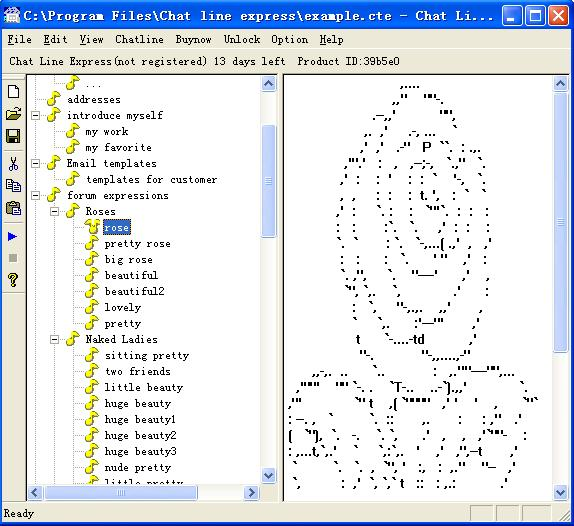Screen dimensions: 574x526
Task: Open the Buynow menu
Action: 193,39
